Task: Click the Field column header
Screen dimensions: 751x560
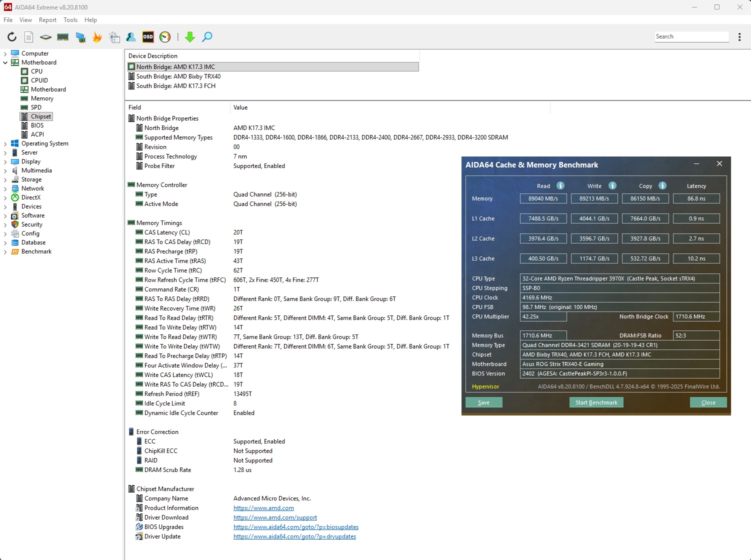Action: tap(177, 107)
